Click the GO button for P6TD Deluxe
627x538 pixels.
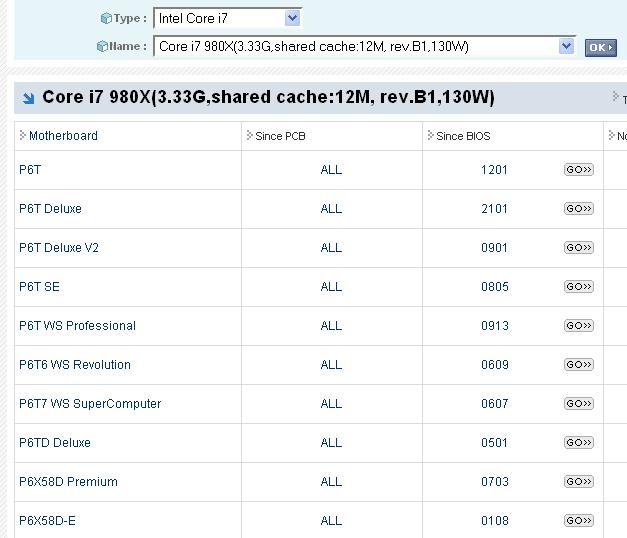point(579,442)
